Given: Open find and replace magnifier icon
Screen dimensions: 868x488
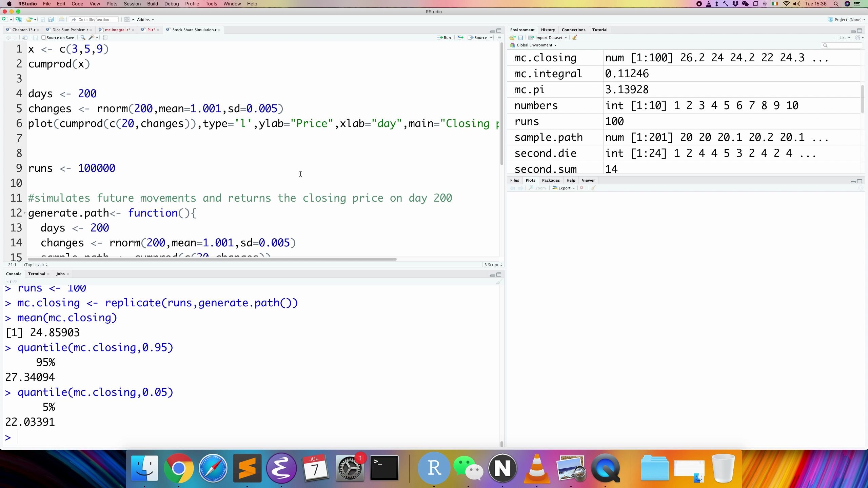Looking at the screenshot, I should (83, 38).
